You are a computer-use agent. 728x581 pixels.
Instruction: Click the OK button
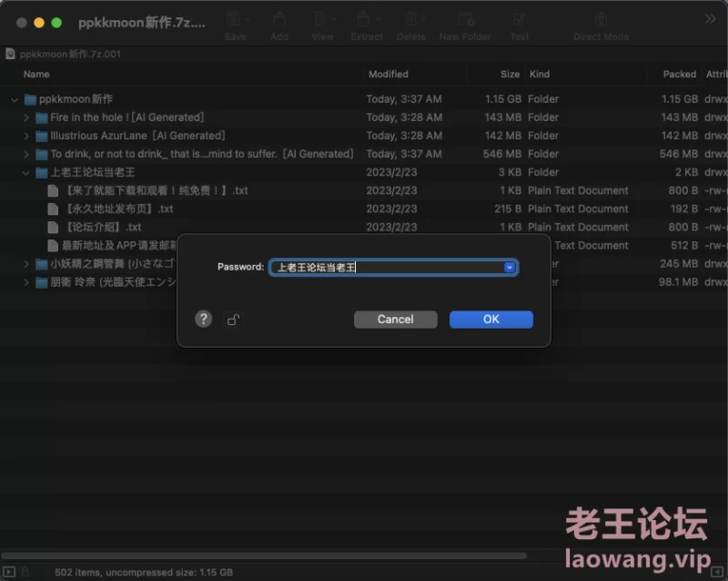(490, 320)
